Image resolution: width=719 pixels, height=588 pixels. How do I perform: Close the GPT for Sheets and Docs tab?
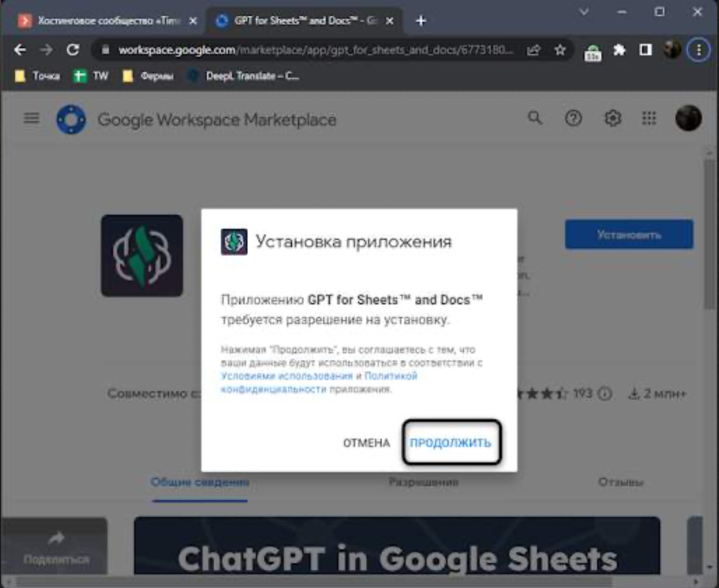click(x=390, y=21)
